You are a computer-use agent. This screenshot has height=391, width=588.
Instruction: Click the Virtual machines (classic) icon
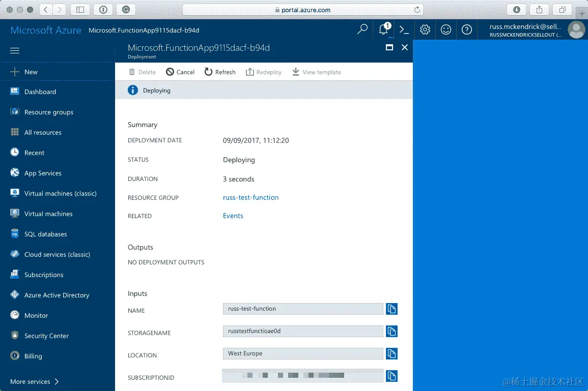[15, 193]
